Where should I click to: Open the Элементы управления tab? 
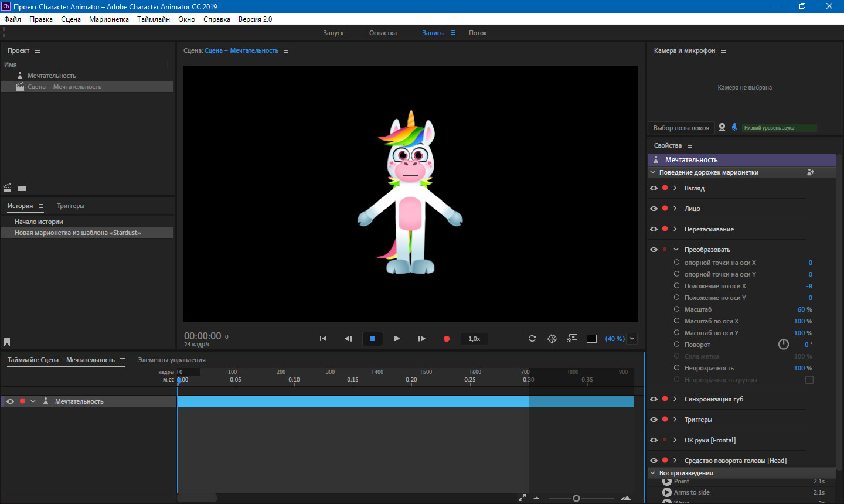[x=172, y=360]
